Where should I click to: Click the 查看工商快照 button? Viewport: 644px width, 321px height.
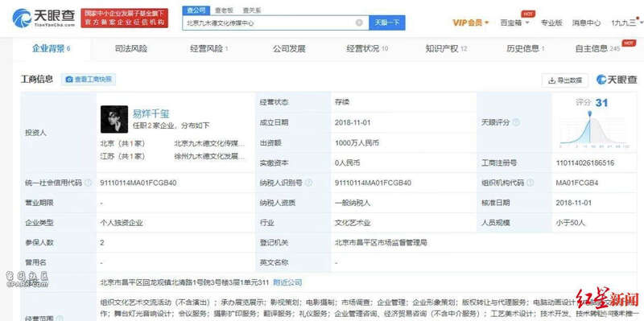coord(89,79)
